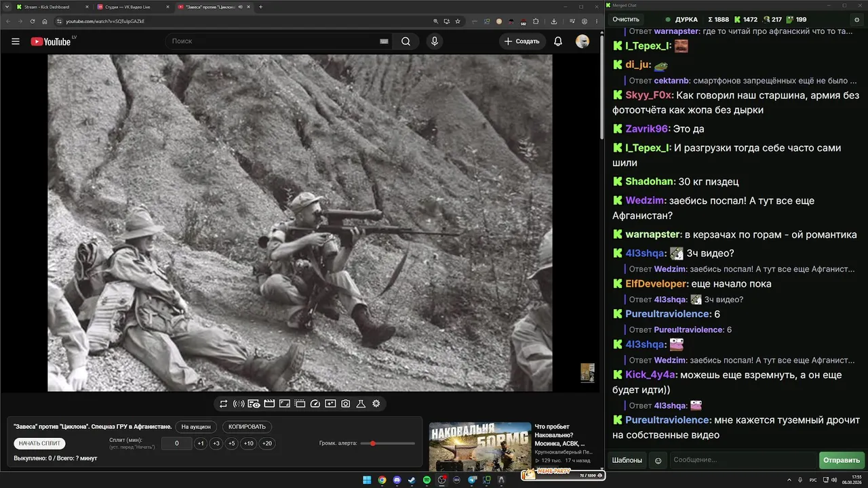Open Шаблоны templates in chat
This screenshot has width=868, height=488.
627,460
